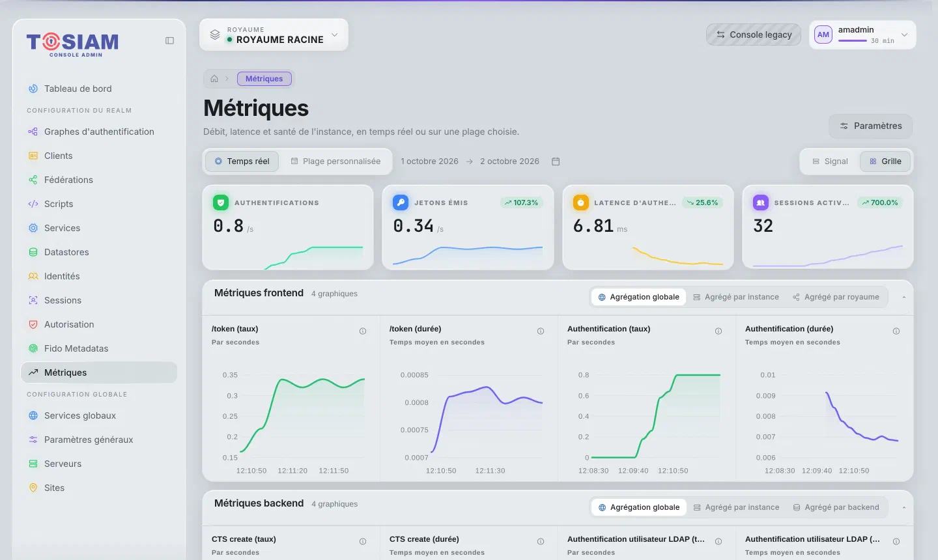Show info for CTS create (durée) chart
Viewport: 938px width, 560px height.
pyautogui.click(x=541, y=542)
